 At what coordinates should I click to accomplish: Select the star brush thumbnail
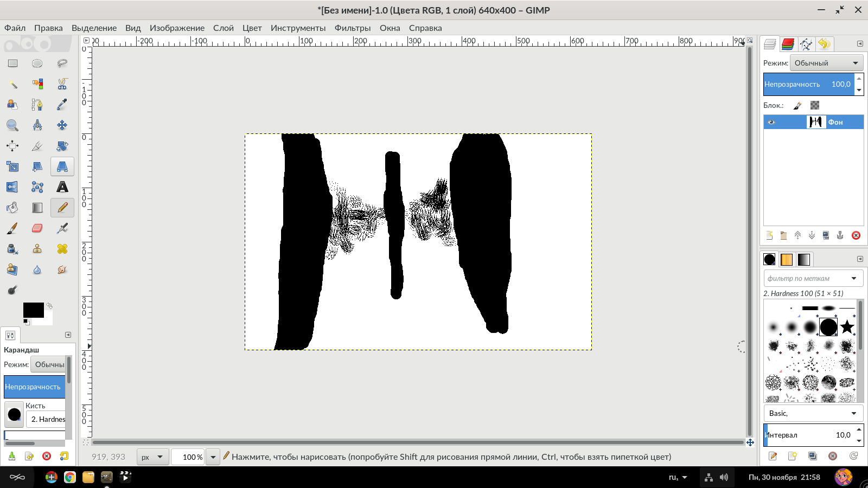coord(847,327)
